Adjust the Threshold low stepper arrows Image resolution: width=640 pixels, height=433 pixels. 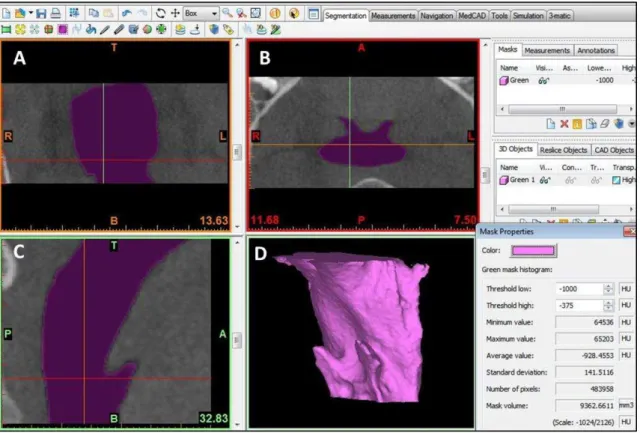coord(608,289)
